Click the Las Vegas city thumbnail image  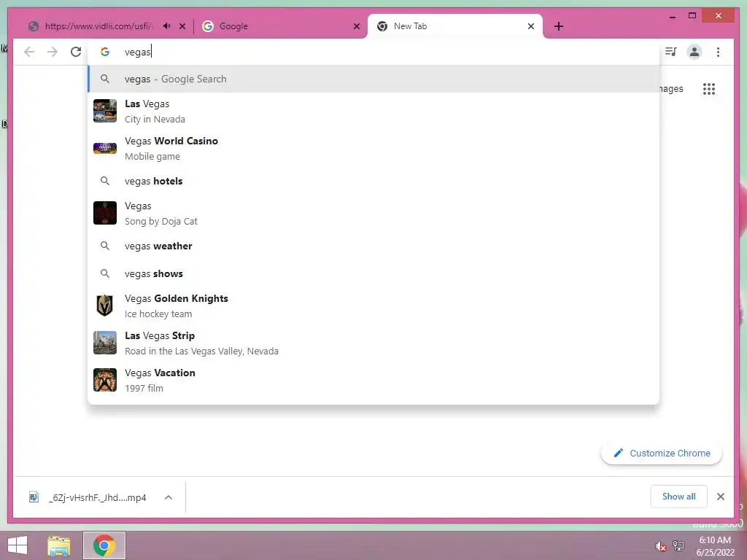[x=105, y=111]
